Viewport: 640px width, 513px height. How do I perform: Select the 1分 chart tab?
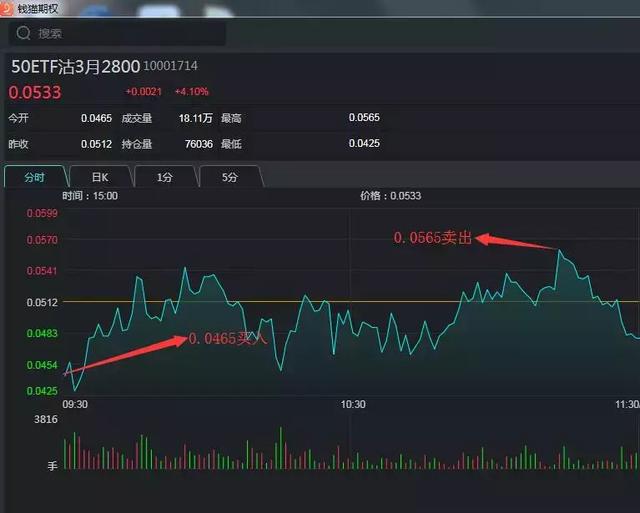(x=165, y=177)
